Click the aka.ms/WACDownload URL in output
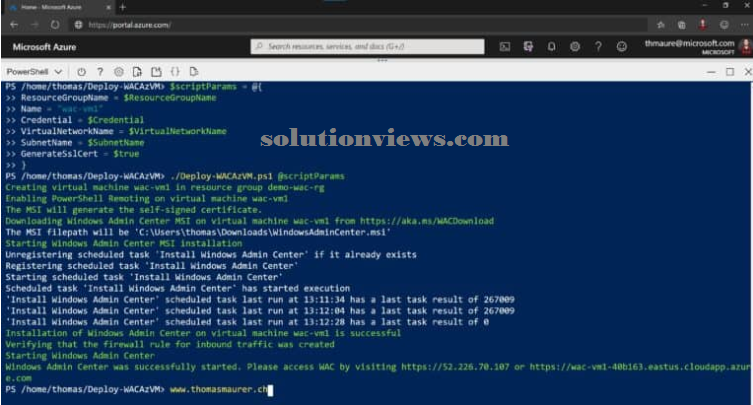Viewport: 753px width, 405px height. tap(427, 221)
